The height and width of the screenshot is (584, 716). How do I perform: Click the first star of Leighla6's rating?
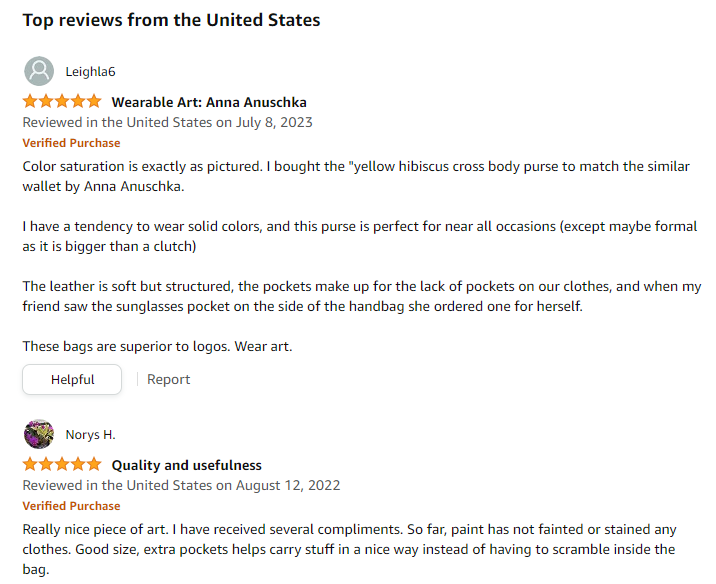30,101
